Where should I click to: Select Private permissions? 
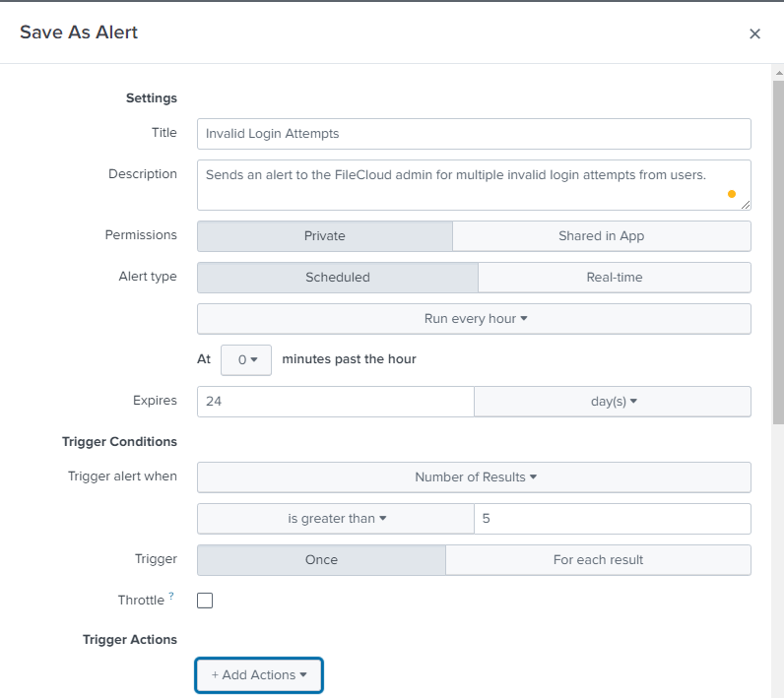coord(325,236)
